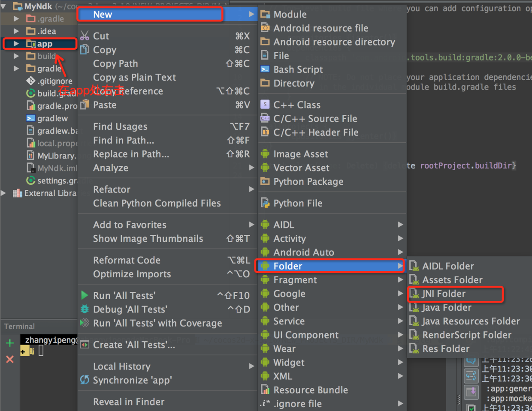Select JNI Folder from Folder submenu

click(444, 294)
